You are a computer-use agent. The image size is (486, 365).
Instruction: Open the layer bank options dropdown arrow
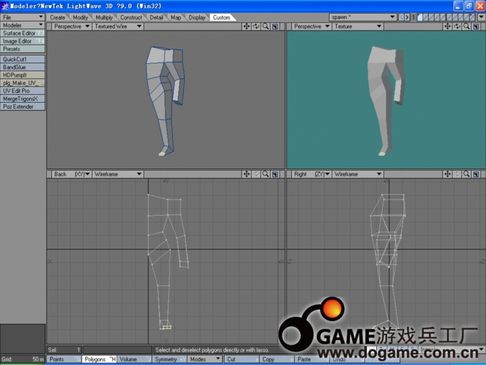click(x=481, y=17)
